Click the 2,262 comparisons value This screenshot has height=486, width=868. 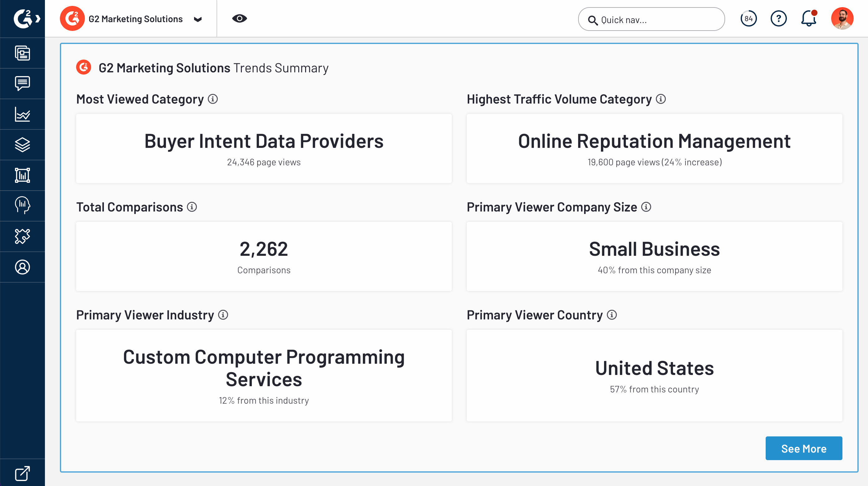pos(264,249)
